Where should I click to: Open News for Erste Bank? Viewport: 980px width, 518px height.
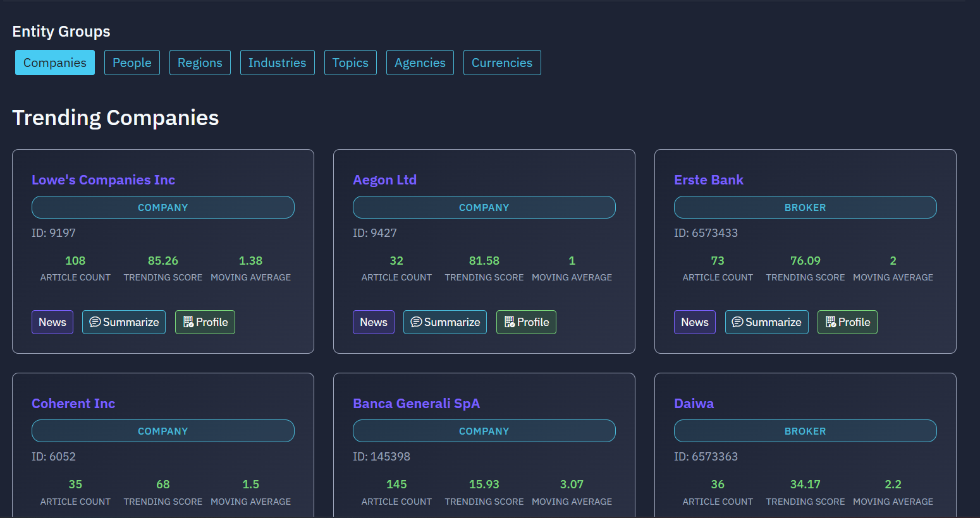click(695, 322)
